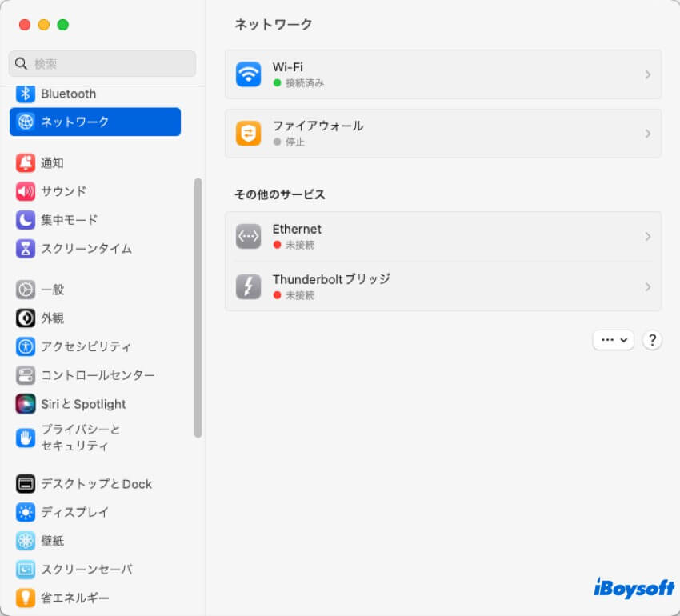Expand Ethernet row using its chevron
Screen dimensions: 680x616
(647, 237)
